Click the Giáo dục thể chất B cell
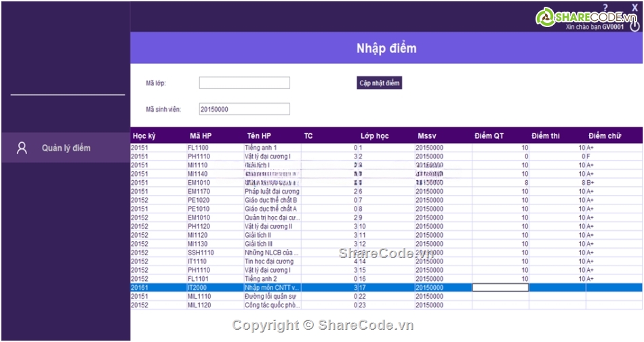 (273, 200)
